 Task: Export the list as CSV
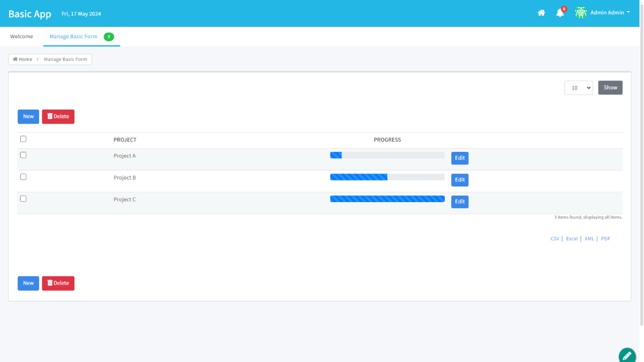pos(555,239)
